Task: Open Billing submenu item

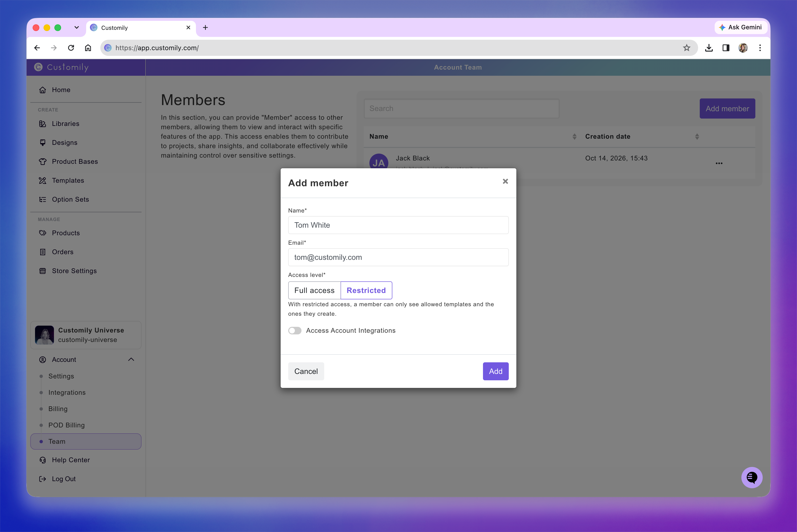Action: coord(58,409)
